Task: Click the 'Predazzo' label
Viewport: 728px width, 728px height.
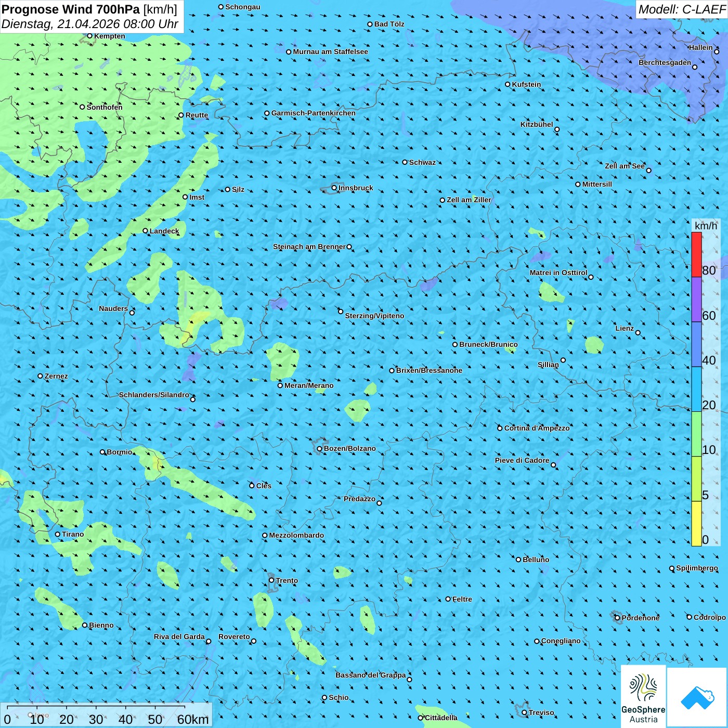Action: (359, 499)
